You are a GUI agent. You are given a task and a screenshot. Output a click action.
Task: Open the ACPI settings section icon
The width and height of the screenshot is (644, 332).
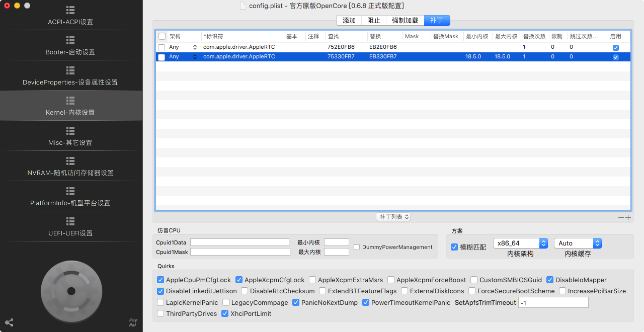(x=70, y=10)
